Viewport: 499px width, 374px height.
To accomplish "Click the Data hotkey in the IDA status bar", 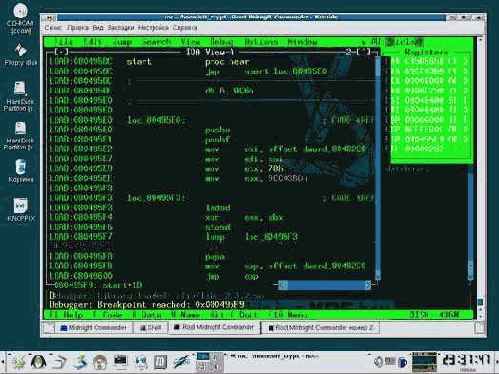I will tap(147, 315).
